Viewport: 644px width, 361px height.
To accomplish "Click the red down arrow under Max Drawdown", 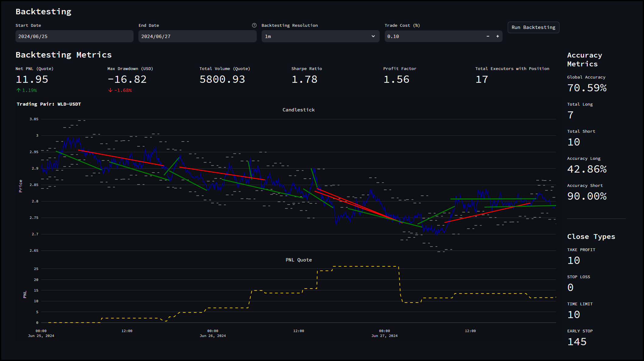I will point(110,90).
